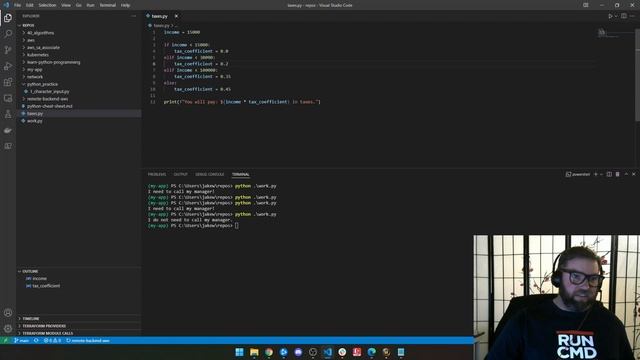
Task: Open 1_character_input.py file
Action: coord(49,92)
